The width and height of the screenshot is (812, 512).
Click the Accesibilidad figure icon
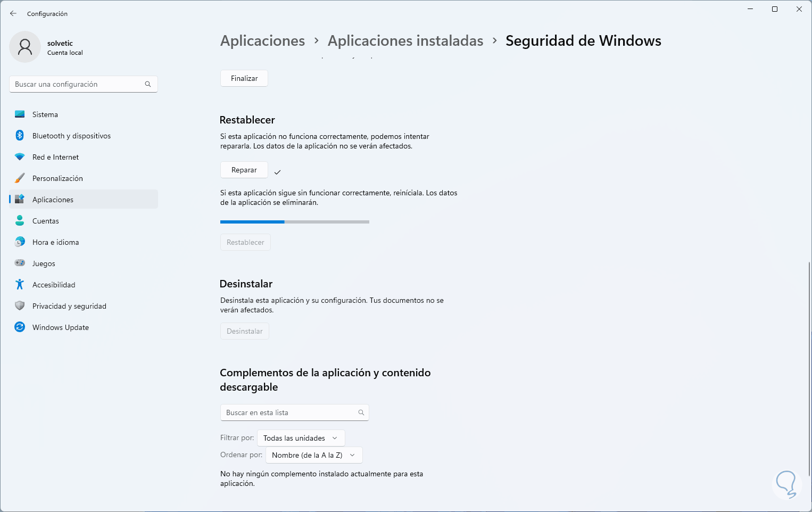pyautogui.click(x=20, y=285)
